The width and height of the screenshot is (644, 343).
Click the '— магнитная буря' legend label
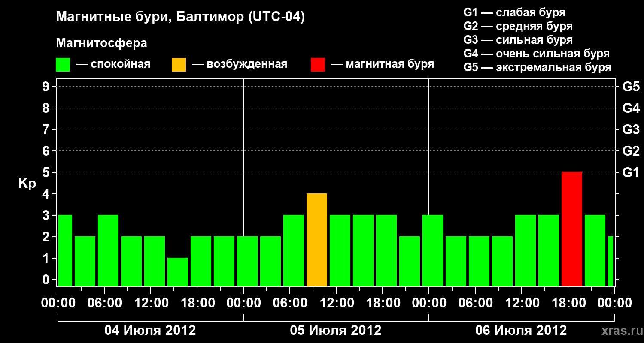[383, 65]
